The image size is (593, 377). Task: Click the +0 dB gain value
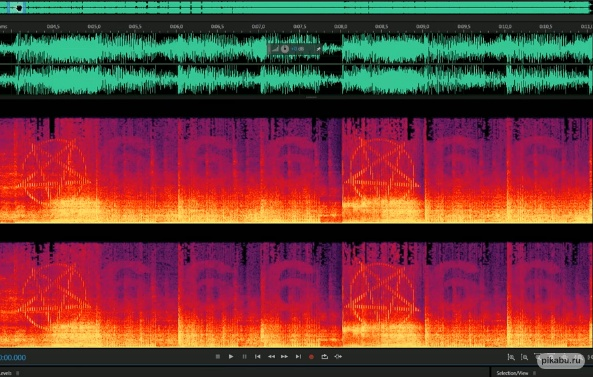pos(298,49)
